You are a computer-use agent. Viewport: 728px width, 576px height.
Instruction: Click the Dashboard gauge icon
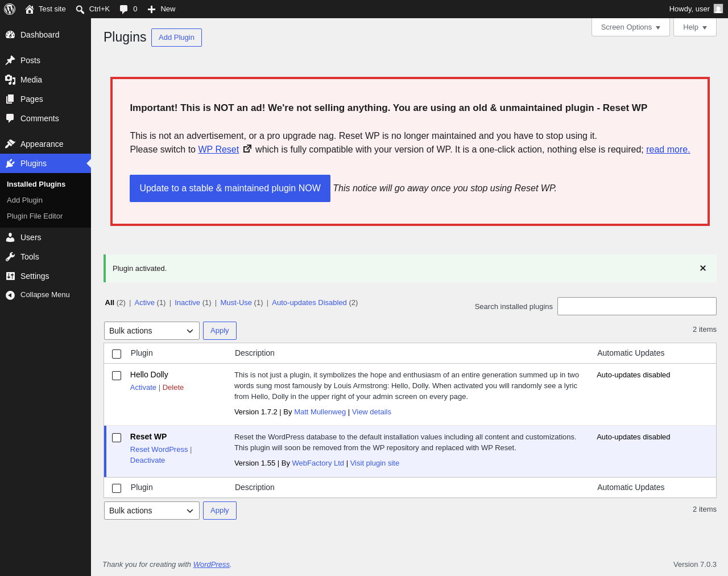pyautogui.click(x=10, y=35)
